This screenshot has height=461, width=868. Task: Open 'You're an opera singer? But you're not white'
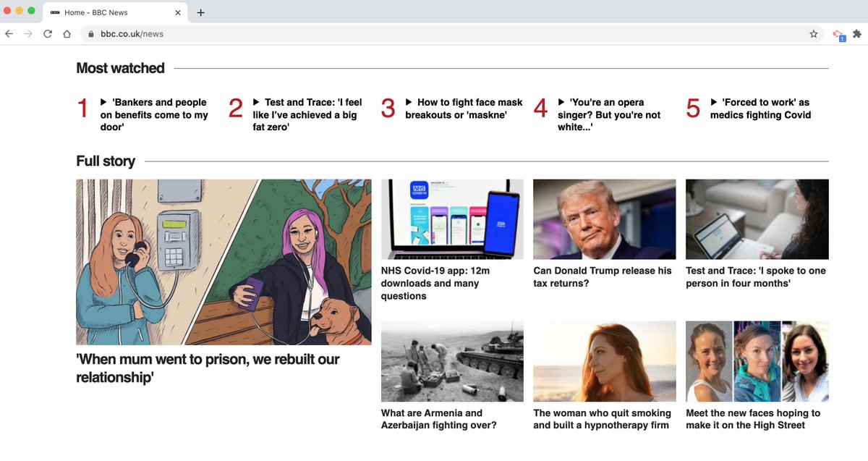click(x=609, y=114)
